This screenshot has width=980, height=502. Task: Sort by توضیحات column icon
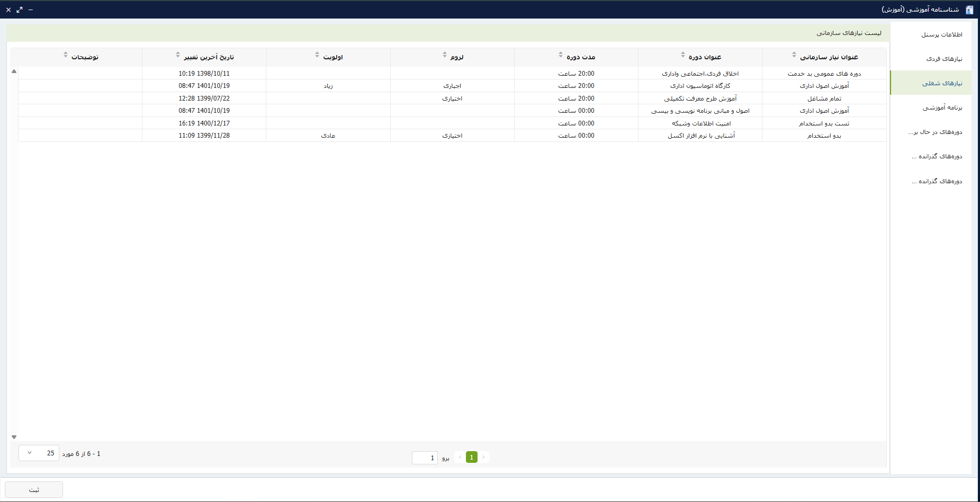point(66,55)
